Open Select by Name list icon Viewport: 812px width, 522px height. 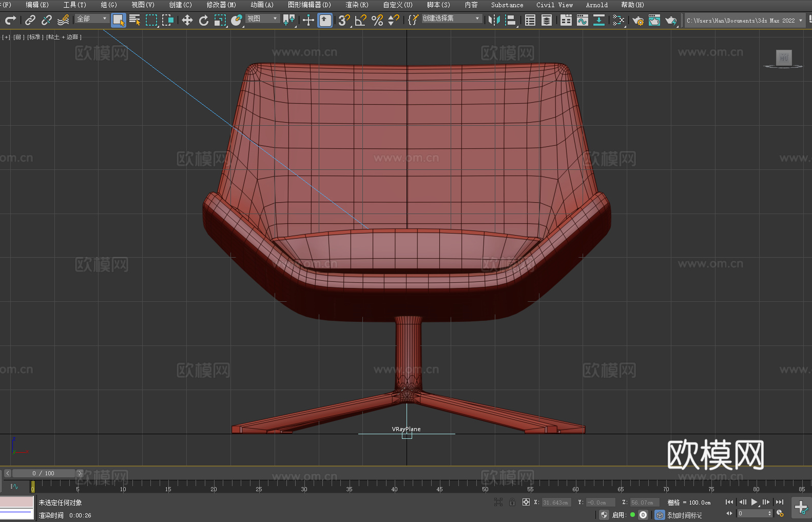135,20
